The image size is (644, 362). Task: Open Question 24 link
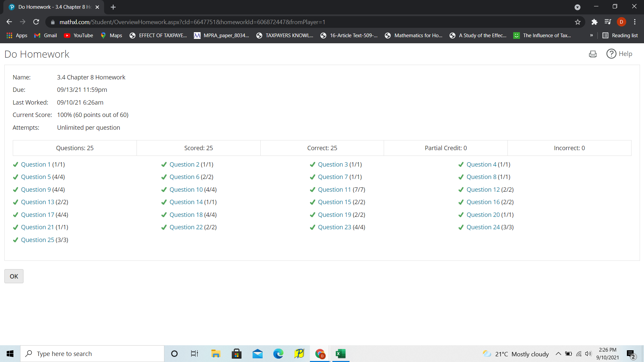click(483, 227)
